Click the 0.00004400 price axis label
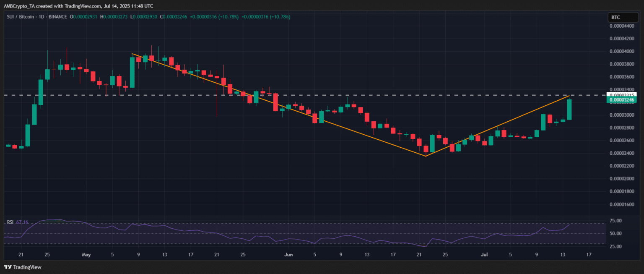 coord(622,26)
